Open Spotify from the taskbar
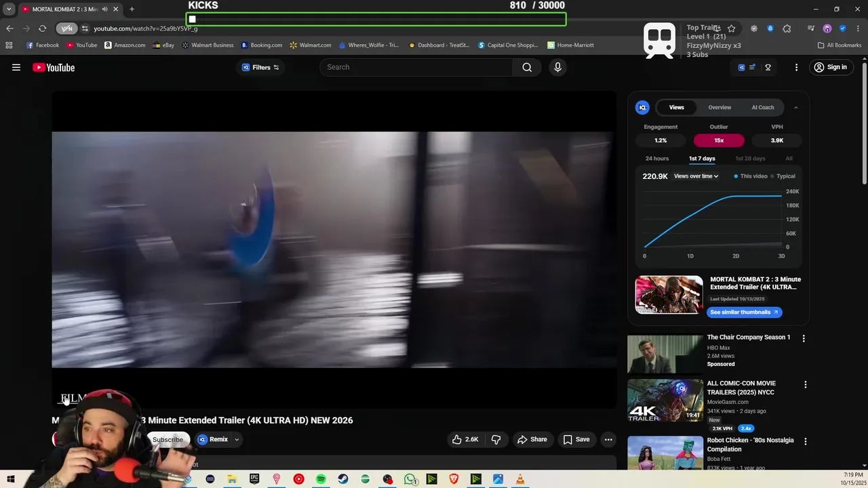The image size is (868, 488). coord(321,479)
